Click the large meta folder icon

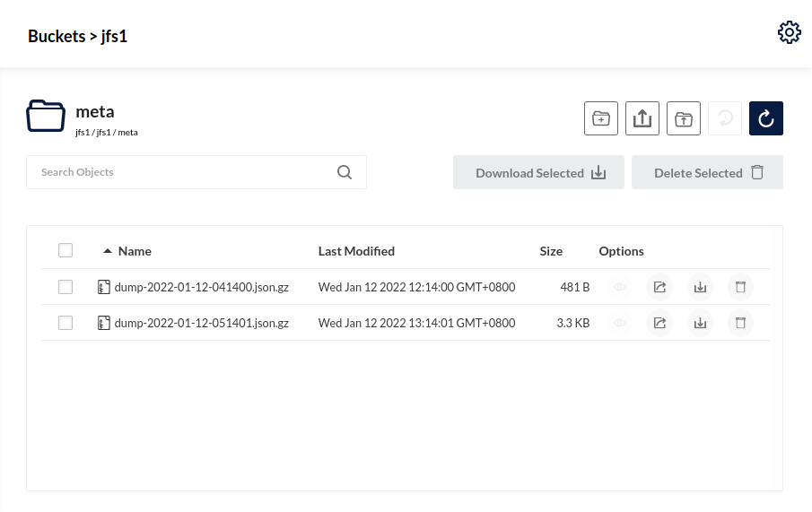pos(46,116)
